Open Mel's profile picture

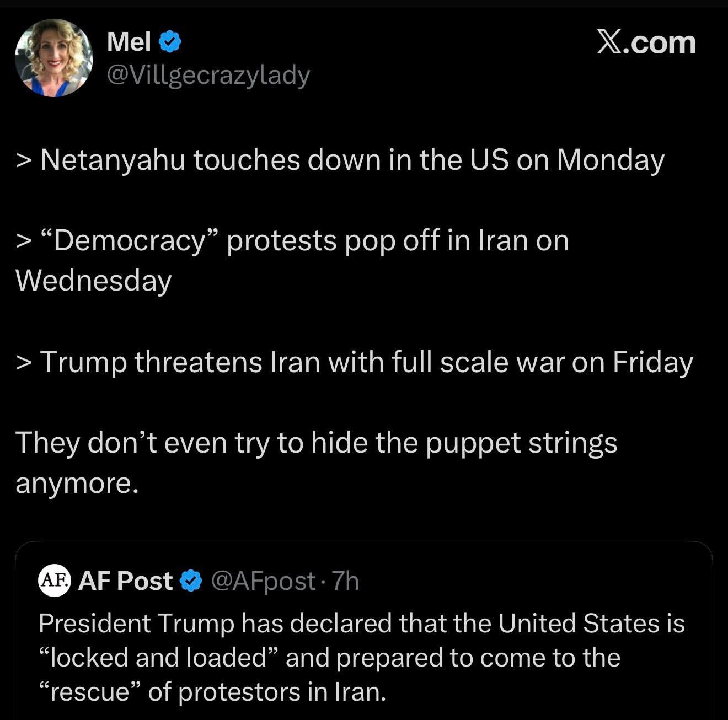(53, 58)
